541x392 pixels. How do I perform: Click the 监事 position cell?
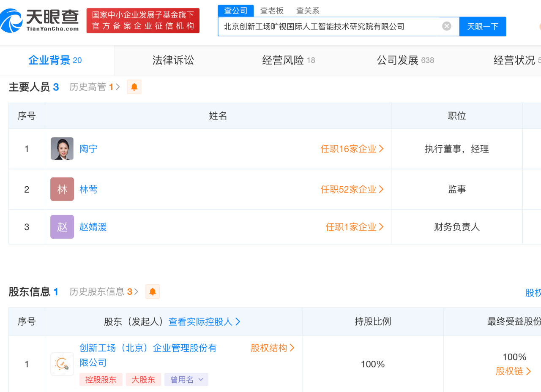pyautogui.click(x=457, y=189)
